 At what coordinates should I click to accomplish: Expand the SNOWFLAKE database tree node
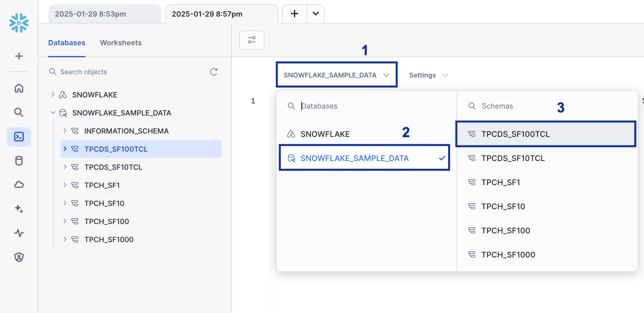(x=53, y=95)
